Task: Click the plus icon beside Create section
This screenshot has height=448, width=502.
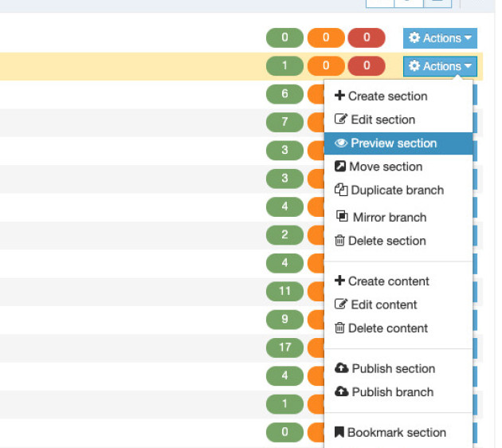Action: click(x=339, y=96)
